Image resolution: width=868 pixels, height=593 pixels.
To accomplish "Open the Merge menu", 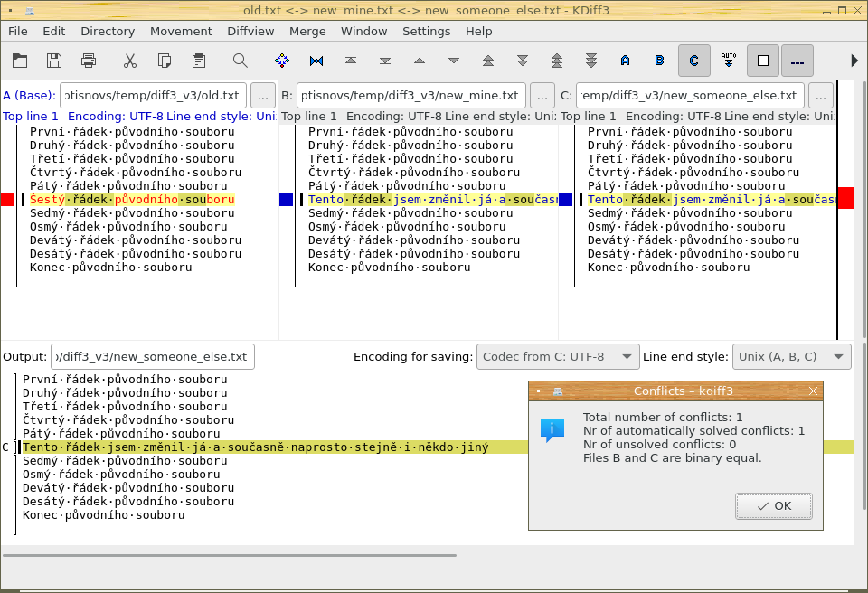I will pyautogui.click(x=307, y=31).
